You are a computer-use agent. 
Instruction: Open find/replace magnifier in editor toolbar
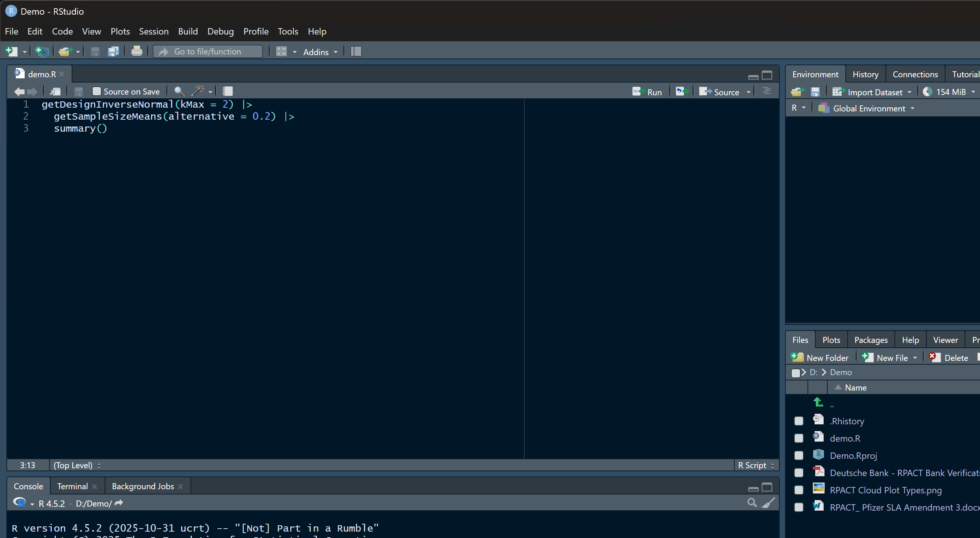[179, 91]
